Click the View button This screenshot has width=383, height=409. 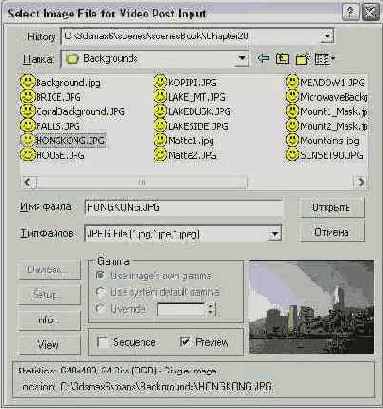(49, 345)
